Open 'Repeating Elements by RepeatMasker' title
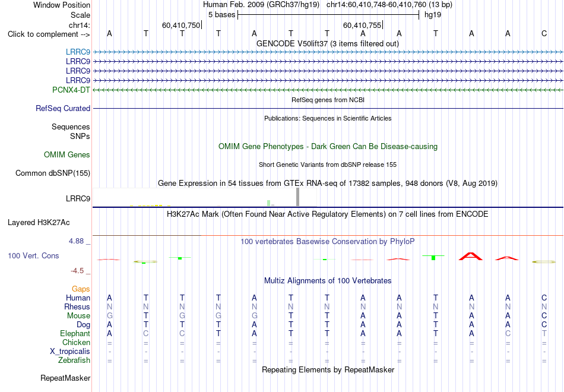The width and height of the screenshot is (564, 392). tap(328, 370)
